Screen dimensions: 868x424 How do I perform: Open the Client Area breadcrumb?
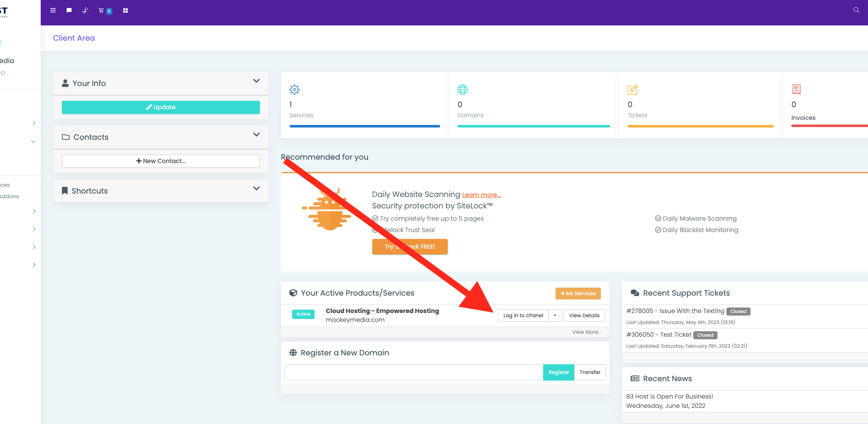(74, 38)
